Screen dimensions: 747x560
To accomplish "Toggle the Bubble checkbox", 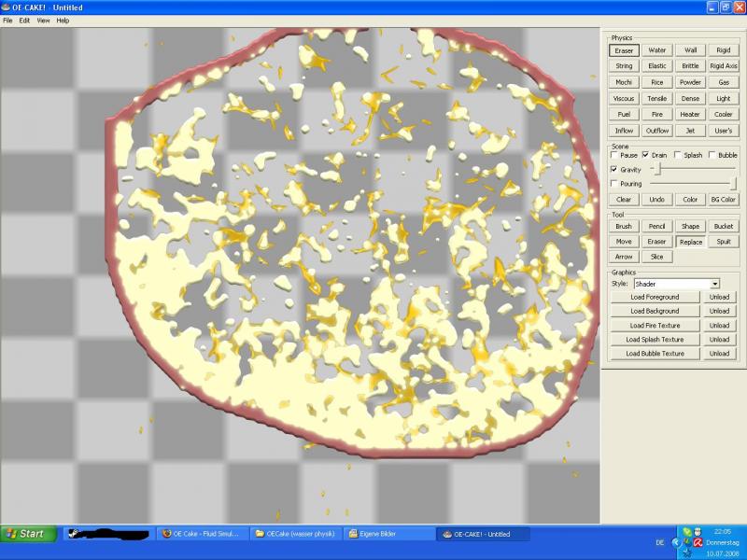I will pyautogui.click(x=712, y=155).
